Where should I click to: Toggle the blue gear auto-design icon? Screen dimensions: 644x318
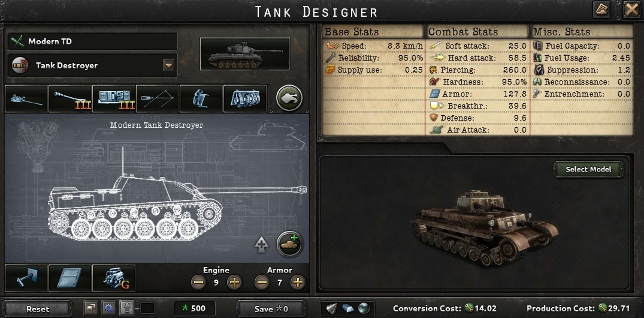click(x=108, y=308)
